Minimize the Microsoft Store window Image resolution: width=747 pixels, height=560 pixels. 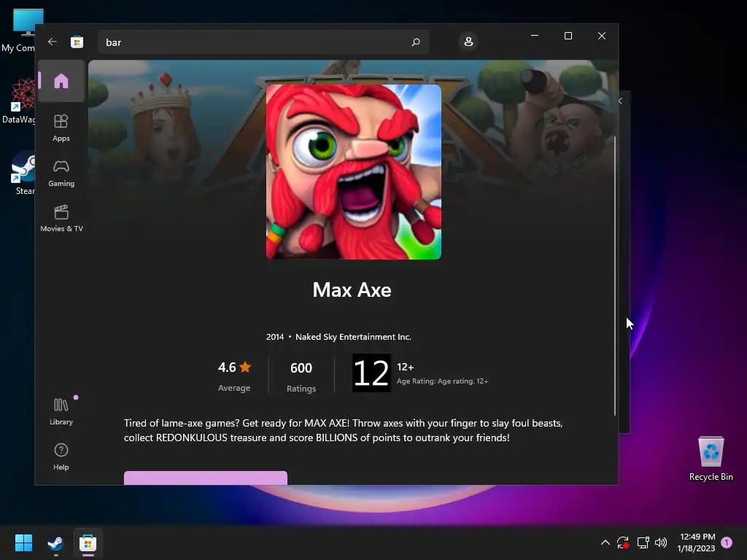point(535,36)
